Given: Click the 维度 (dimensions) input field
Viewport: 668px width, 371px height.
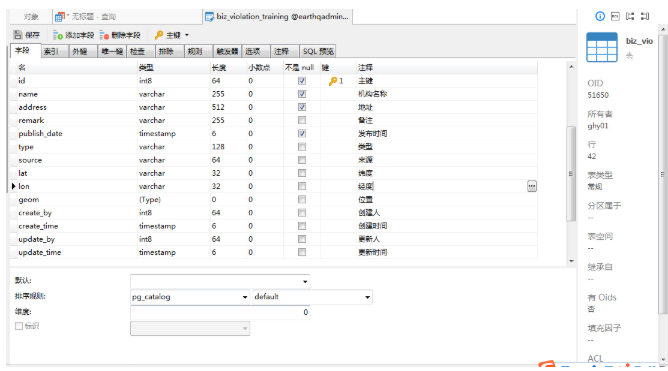Looking at the screenshot, I should click(220, 312).
